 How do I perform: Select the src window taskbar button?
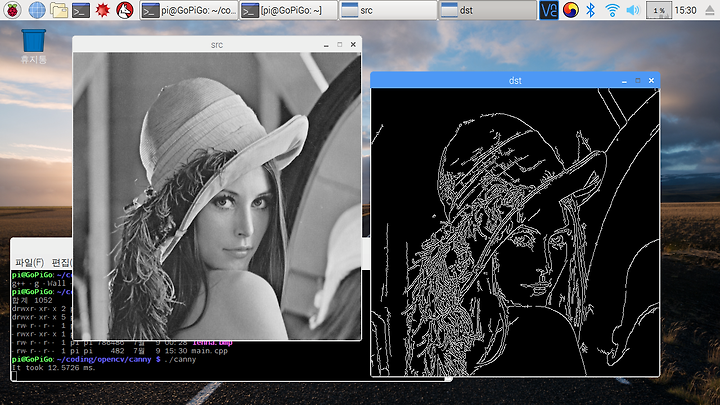tap(388, 10)
